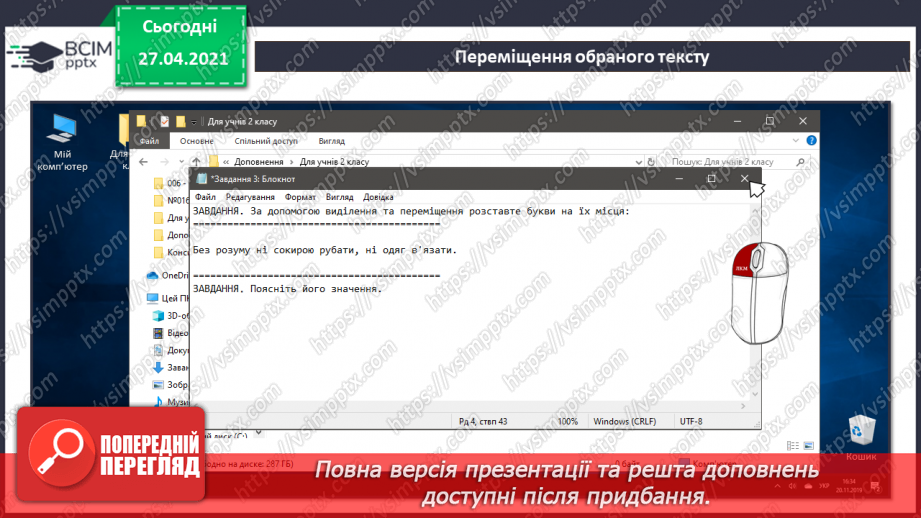Open Файл tab in Explorer ribbon

[149, 141]
